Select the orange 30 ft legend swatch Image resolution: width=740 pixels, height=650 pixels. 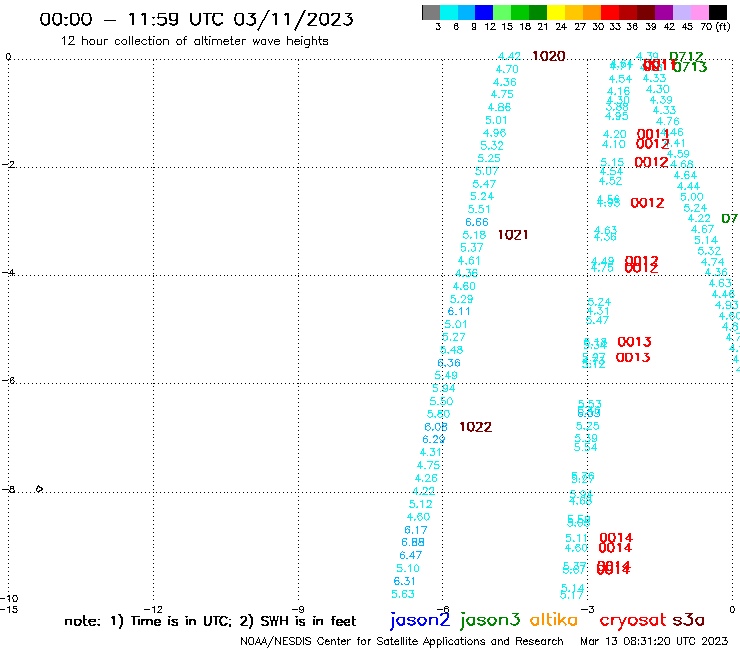pos(592,13)
